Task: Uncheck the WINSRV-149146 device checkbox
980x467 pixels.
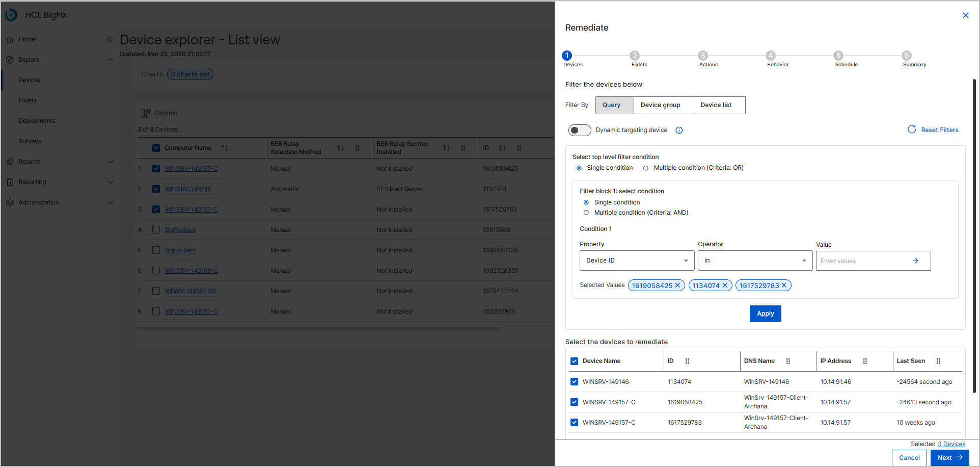Action: tap(575, 382)
